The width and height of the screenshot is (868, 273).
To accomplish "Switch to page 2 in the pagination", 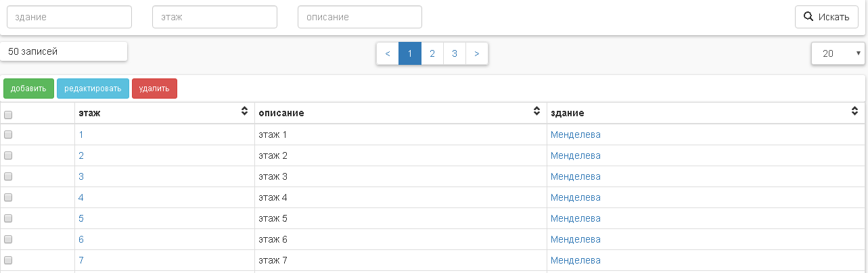I will coord(432,53).
